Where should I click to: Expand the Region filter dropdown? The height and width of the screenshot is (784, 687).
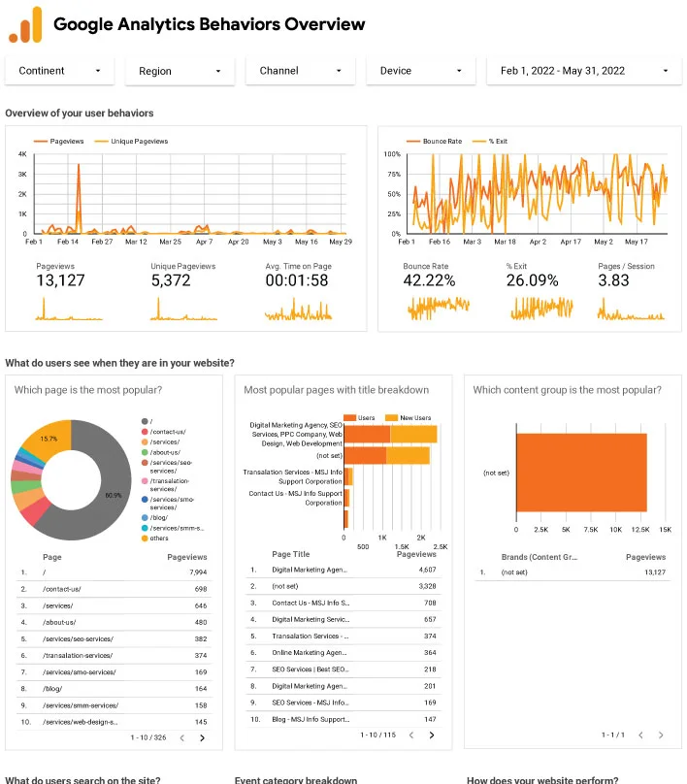[x=180, y=71]
